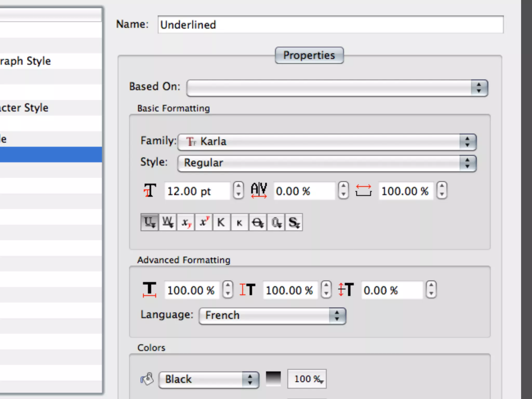The image size is (532, 399).
Task: Toggle the Underline text effect button
Action: [x=149, y=222]
